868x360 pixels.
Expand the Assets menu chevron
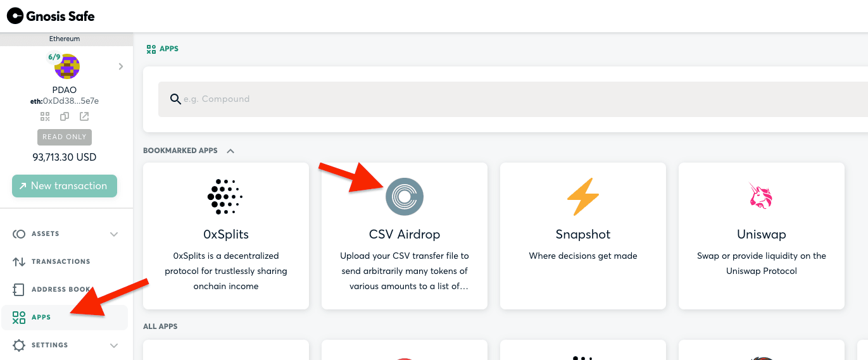114,234
